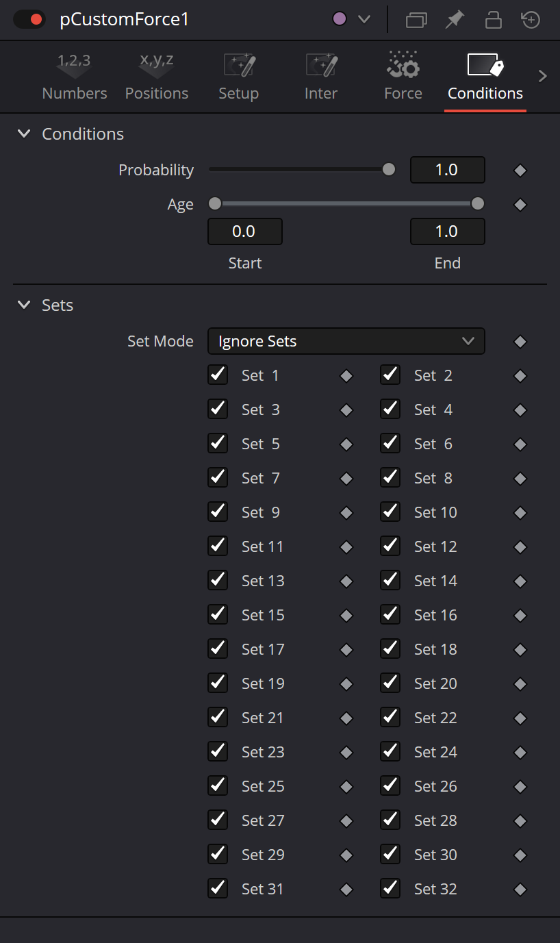The image size is (560, 943).
Task: Toggle the Set 31 checkbox
Action: pyautogui.click(x=218, y=888)
